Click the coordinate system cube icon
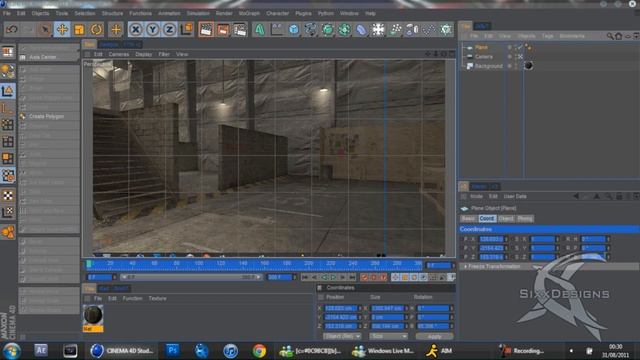Image resolution: width=640 pixels, height=360 pixels. pos(187,29)
